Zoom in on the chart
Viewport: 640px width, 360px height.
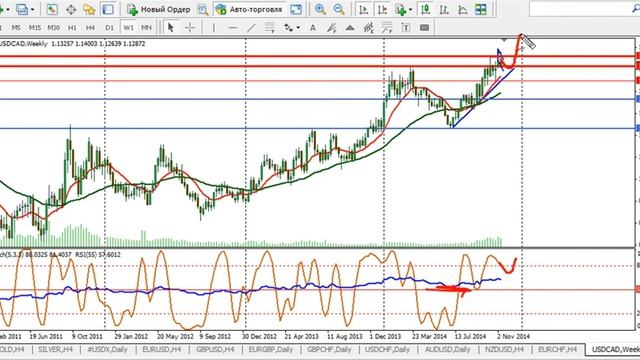pos(320,9)
